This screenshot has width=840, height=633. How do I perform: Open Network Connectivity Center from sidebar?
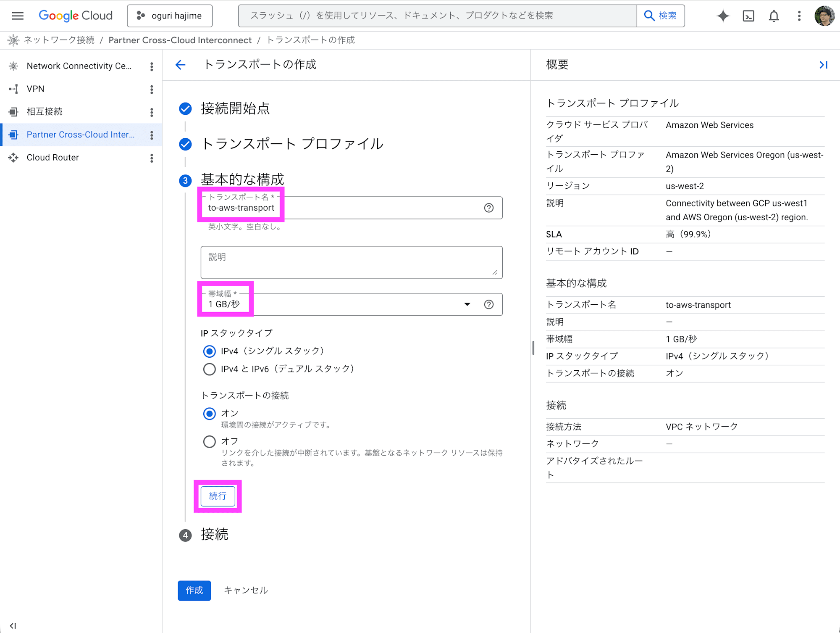pyautogui.click(x=79, y=66)
